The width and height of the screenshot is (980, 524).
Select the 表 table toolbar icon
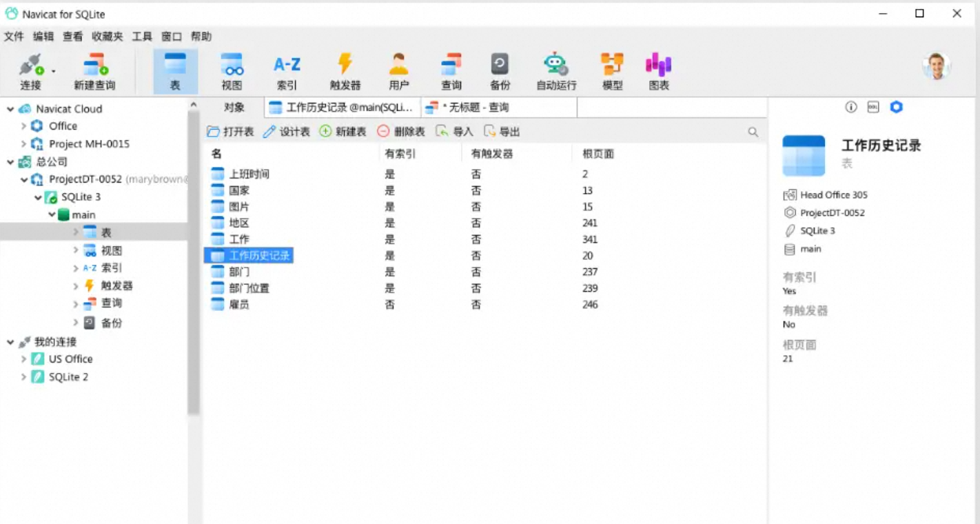[175, 72]
